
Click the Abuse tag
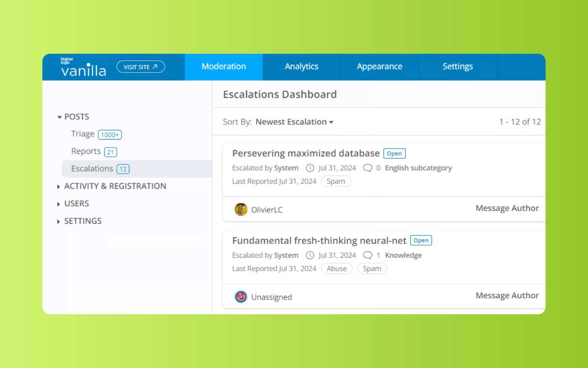pyautogui.click(x=336, y=269)
